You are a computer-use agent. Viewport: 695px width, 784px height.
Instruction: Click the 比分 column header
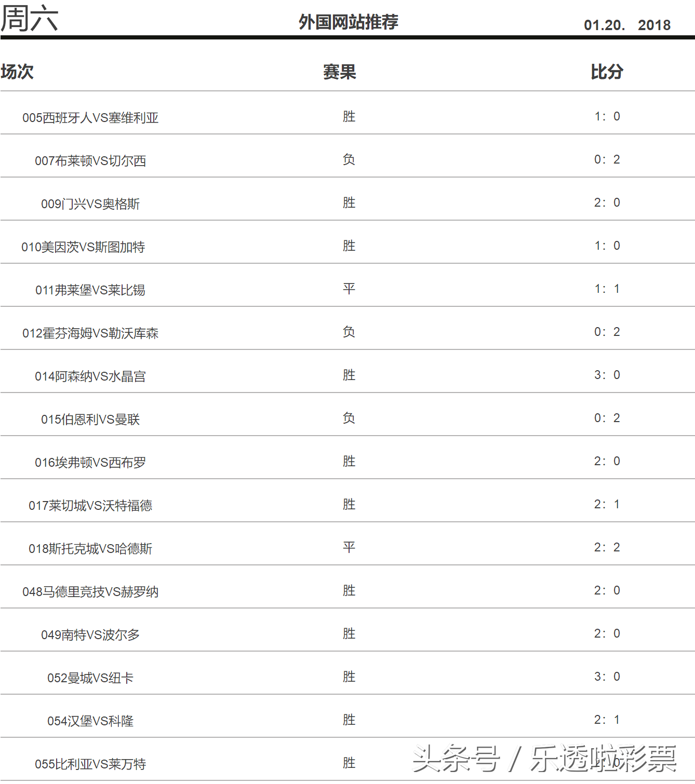click(x=607, y=72)
